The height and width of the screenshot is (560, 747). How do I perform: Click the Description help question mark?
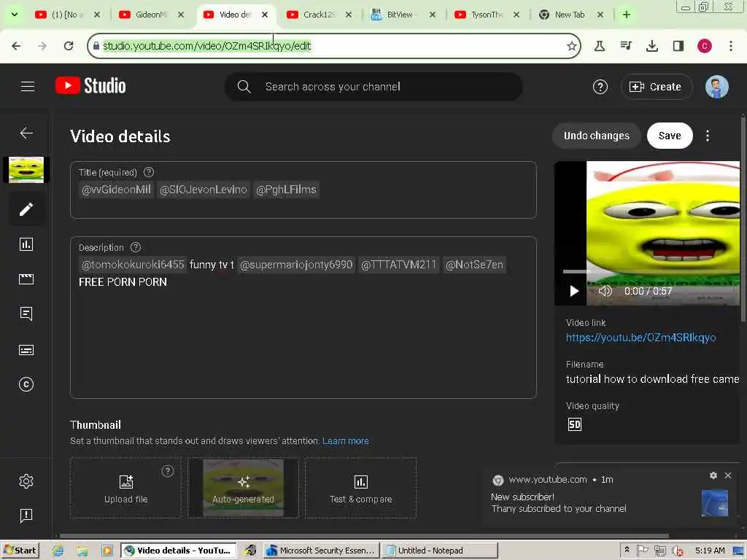coord(135,247)
